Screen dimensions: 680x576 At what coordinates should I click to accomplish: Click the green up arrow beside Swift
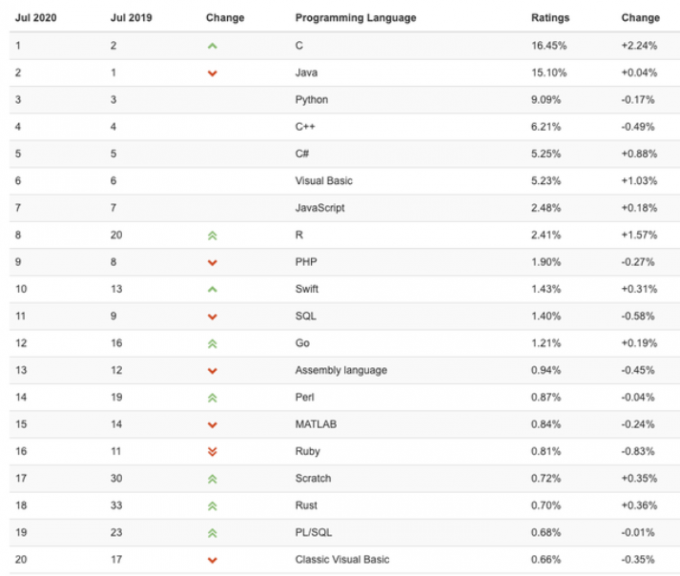(212, 289)
